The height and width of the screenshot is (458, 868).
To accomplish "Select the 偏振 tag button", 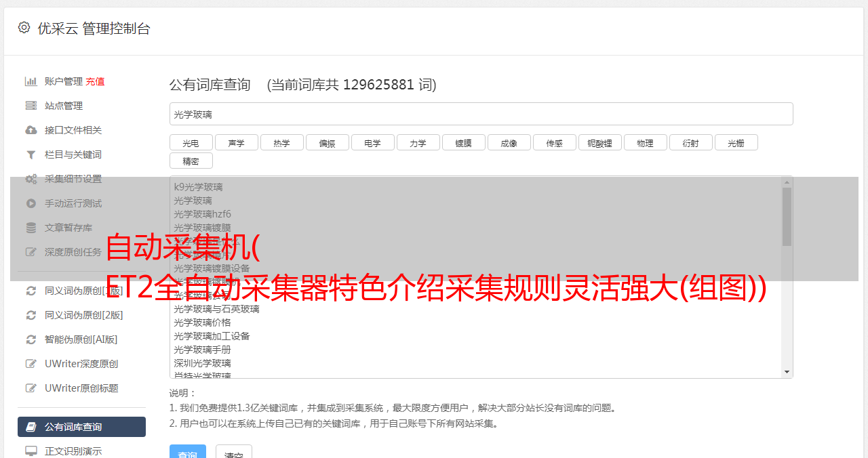I will pyautogui.click(x=328, y=143).
